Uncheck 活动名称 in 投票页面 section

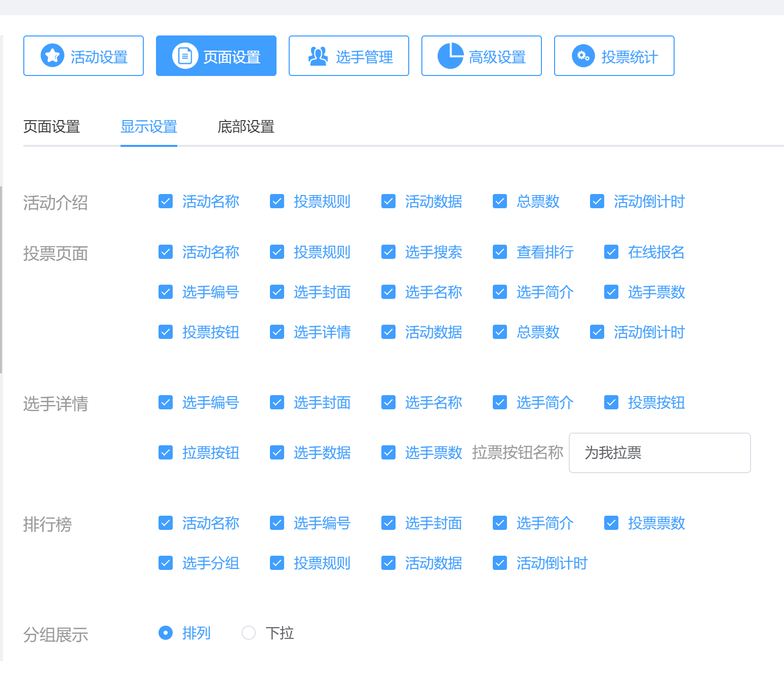166,252
